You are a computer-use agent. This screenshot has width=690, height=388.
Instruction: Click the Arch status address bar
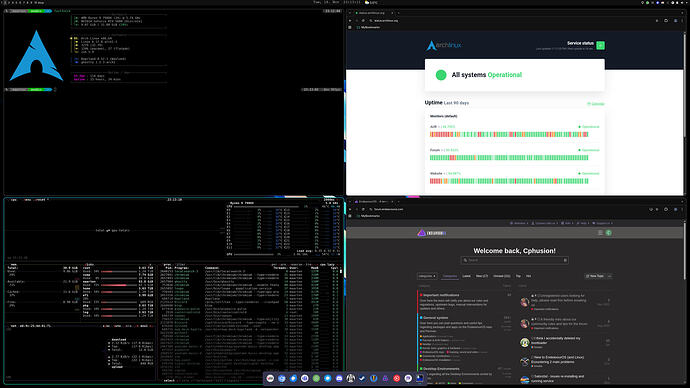510,21
